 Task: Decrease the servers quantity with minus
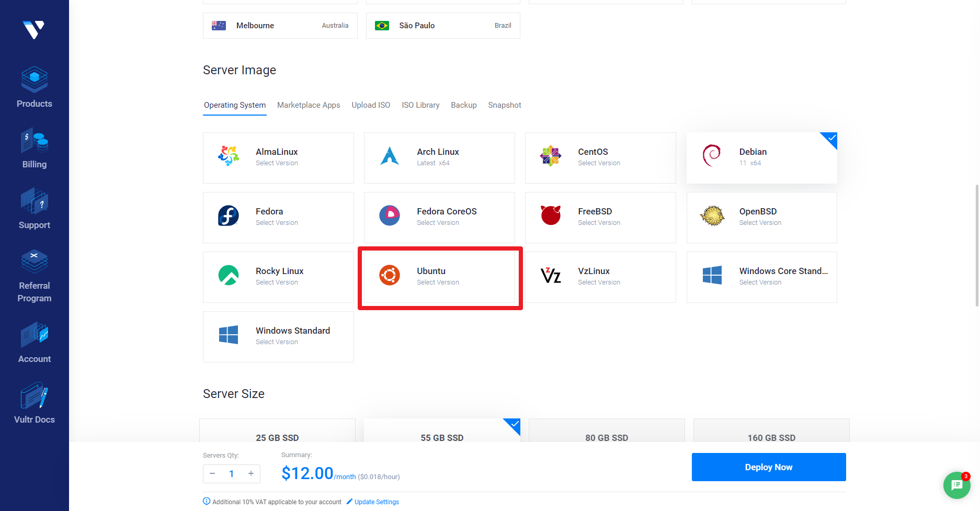click(212, 473)
